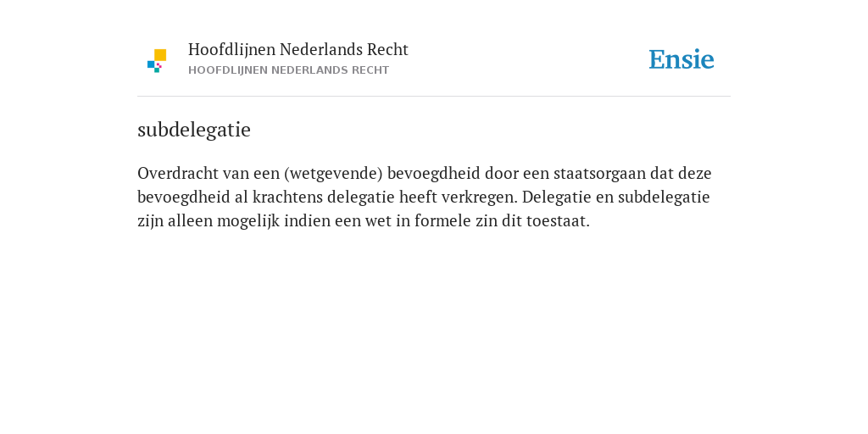Click the word krachtens in the definition

pos(288,197)
